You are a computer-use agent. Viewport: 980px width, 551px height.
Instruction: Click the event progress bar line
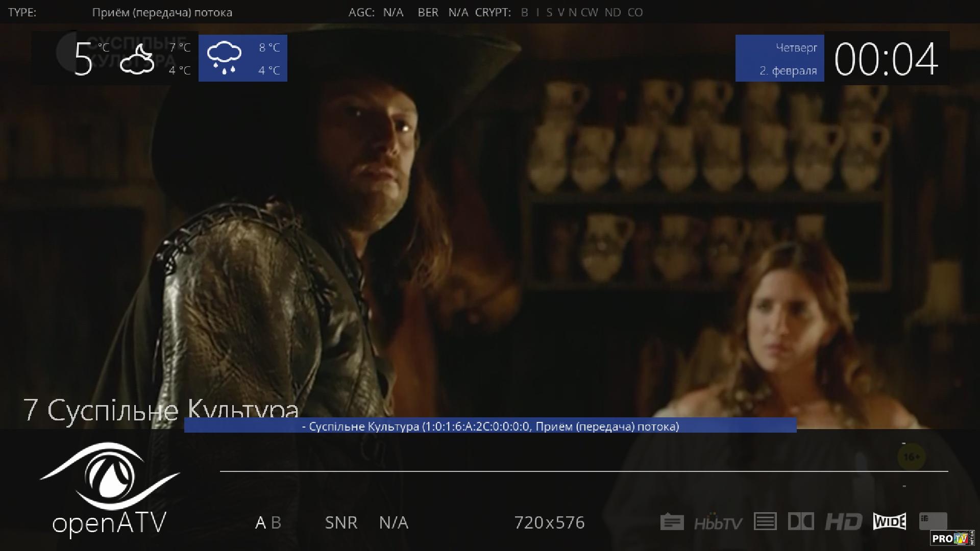pyautogui.click(x=583, y=471)
